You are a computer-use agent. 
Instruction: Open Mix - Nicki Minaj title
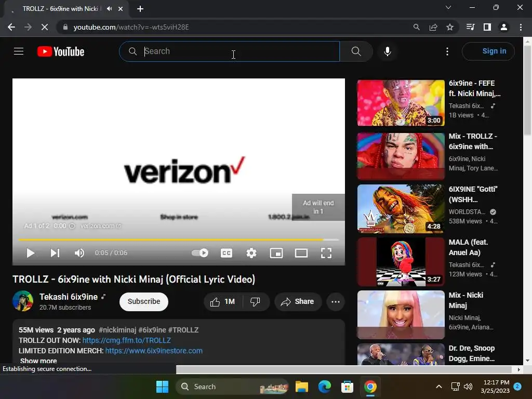click(466, 300)
